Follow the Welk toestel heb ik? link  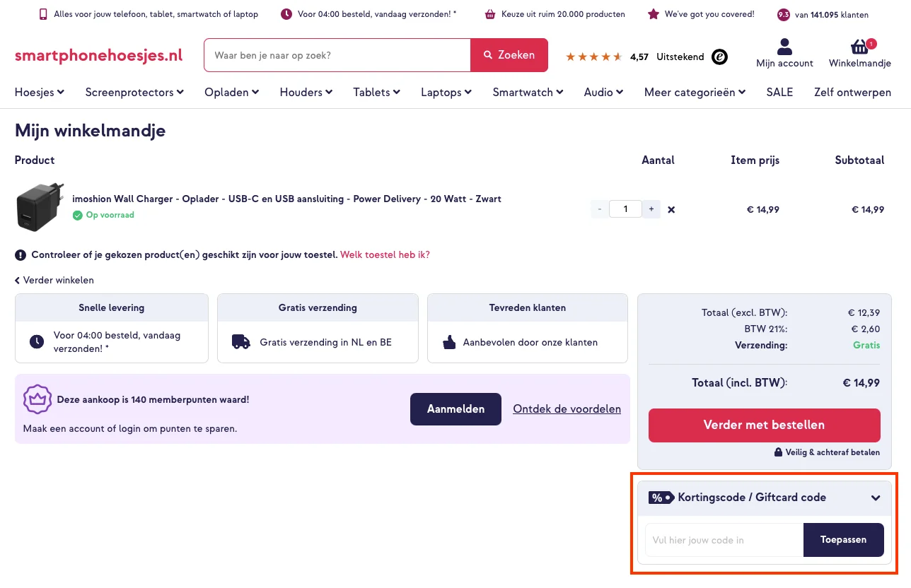pos(385,254)
